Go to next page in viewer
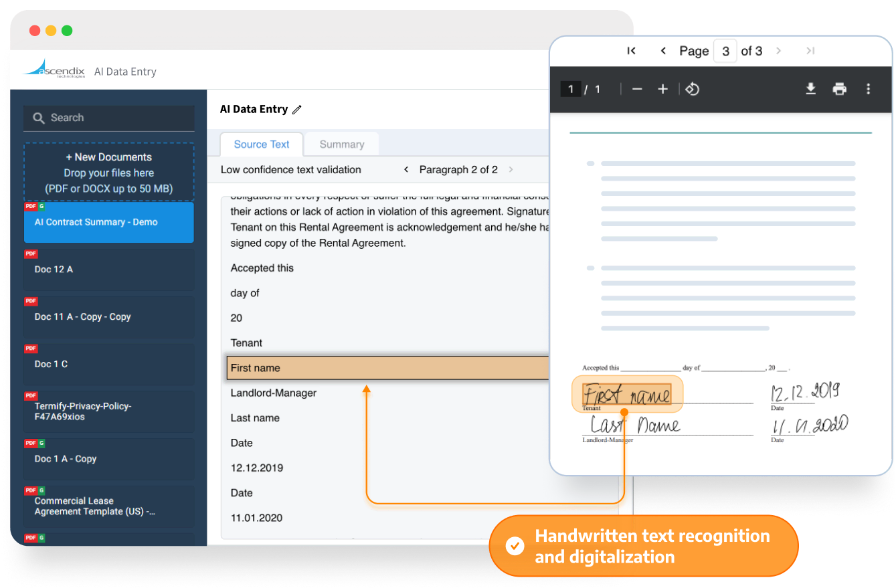Screen dimensions: 896x588 [778, 51]
